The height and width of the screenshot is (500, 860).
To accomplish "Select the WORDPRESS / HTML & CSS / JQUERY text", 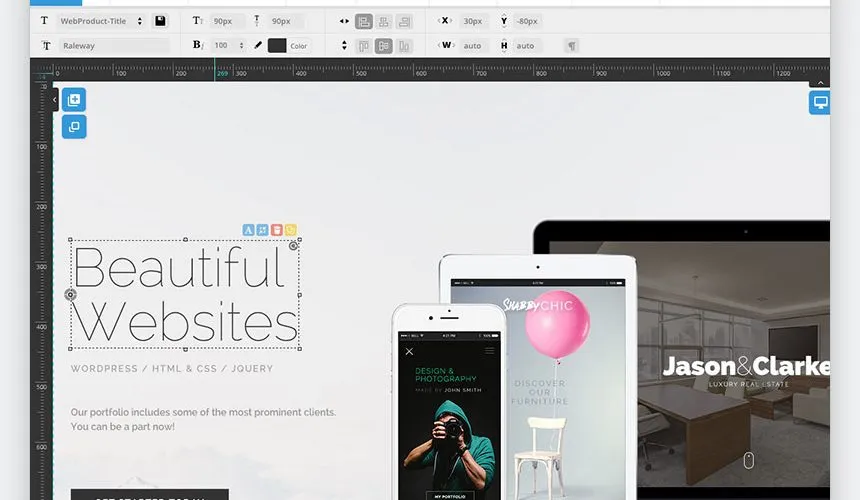I will (x=172, y=368).
